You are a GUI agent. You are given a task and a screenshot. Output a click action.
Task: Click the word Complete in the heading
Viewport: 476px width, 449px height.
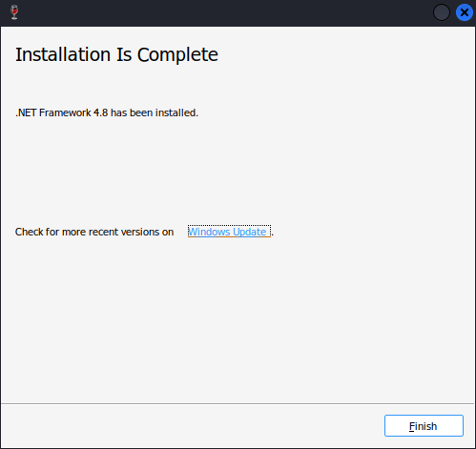[x=177, y=55]
